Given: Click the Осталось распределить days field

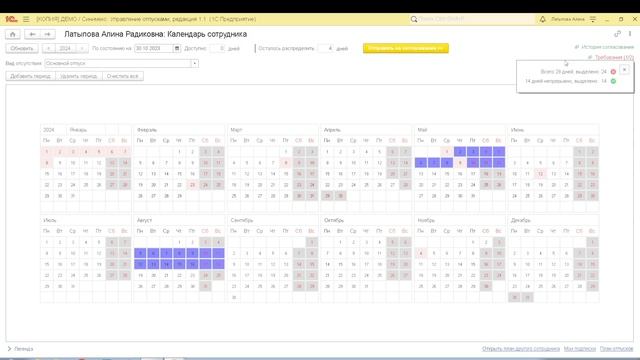Looking at the screenshot, I should point(326,48).
